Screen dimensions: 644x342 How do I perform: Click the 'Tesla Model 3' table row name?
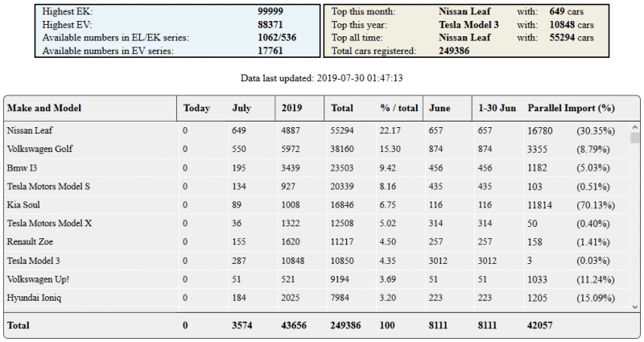33,261
